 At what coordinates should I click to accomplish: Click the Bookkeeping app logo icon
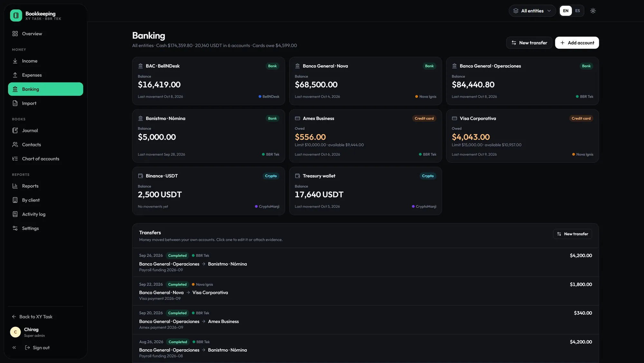(x=16, y=15)
